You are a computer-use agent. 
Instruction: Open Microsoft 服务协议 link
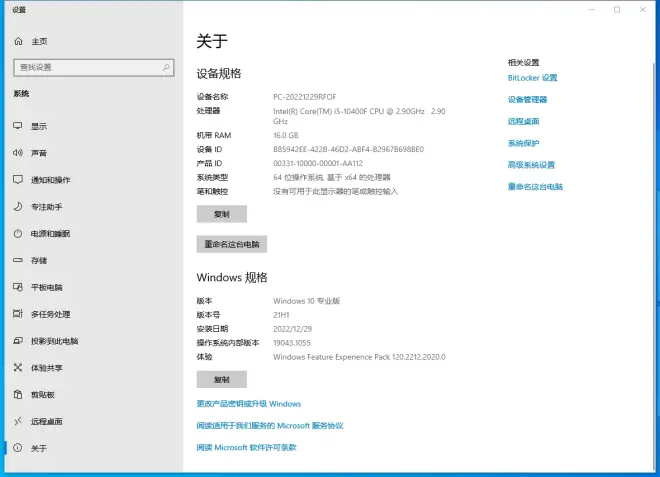coord(270,426)
